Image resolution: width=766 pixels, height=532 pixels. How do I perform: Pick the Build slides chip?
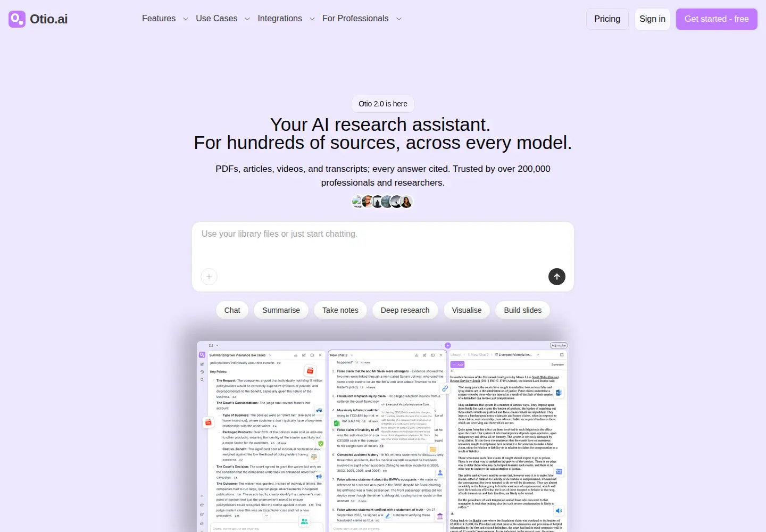(x=523, y=310)
